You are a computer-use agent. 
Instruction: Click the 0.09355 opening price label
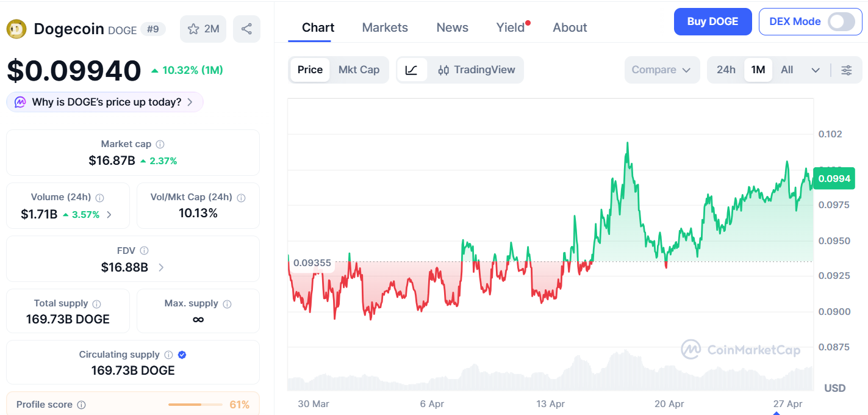(x=312, y=263)
